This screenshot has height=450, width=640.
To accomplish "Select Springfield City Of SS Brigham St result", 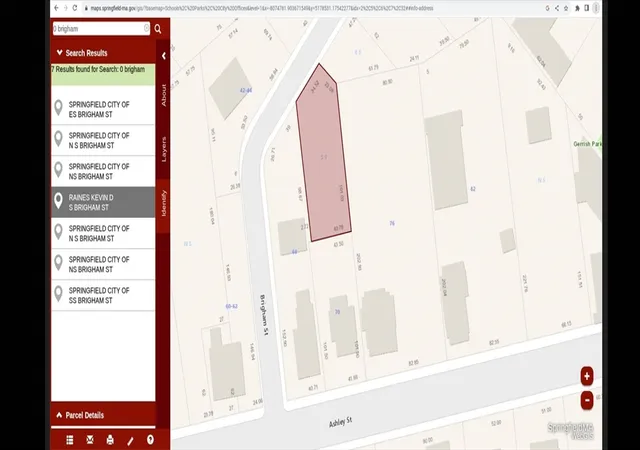I will (x=103, y=296).
